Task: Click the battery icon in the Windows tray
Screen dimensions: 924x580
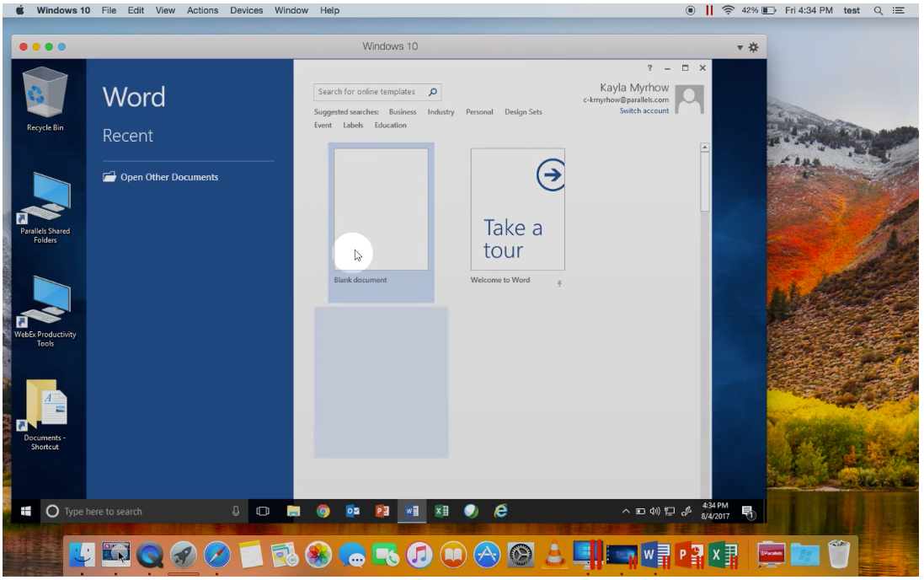Action: (640, 511)
